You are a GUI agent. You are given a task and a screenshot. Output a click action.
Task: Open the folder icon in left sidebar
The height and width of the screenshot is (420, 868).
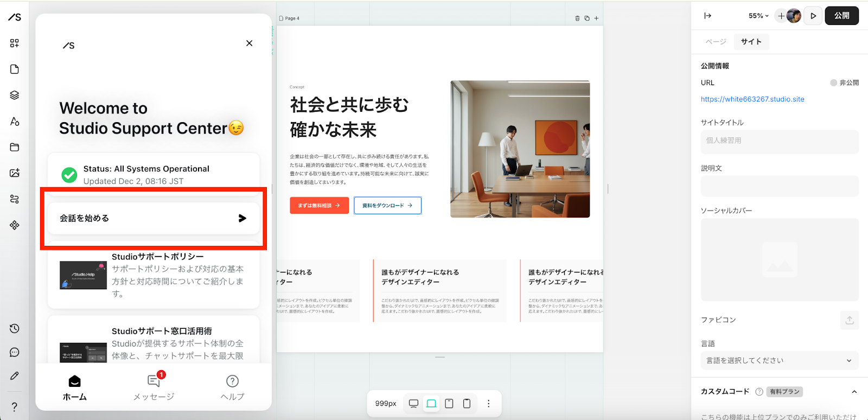(15, 147)
